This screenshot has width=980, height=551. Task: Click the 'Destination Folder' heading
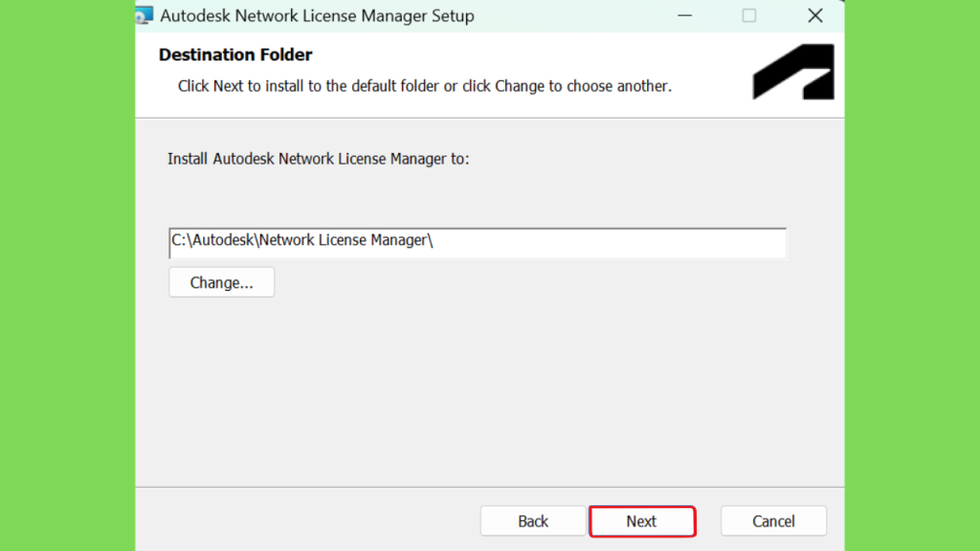tap(235, 55)
